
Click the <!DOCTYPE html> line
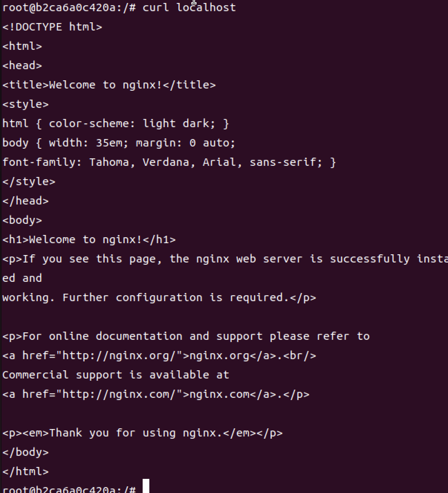tap(52, 27)
